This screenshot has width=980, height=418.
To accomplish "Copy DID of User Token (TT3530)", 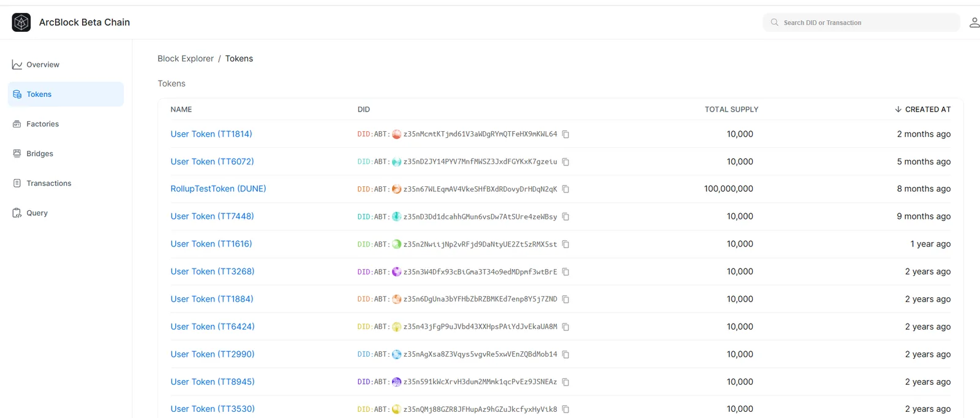I will pyautogui.click(x=566, y=409).
